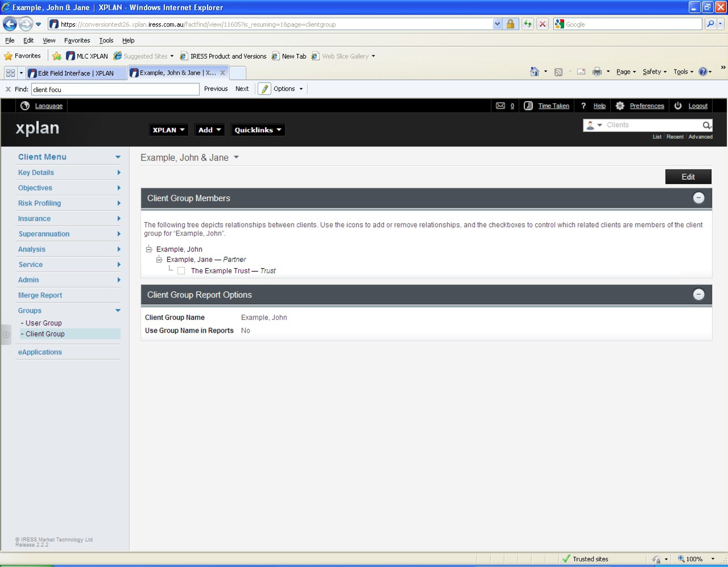Open the Quicklinks dropdown menu

point(257,130)
